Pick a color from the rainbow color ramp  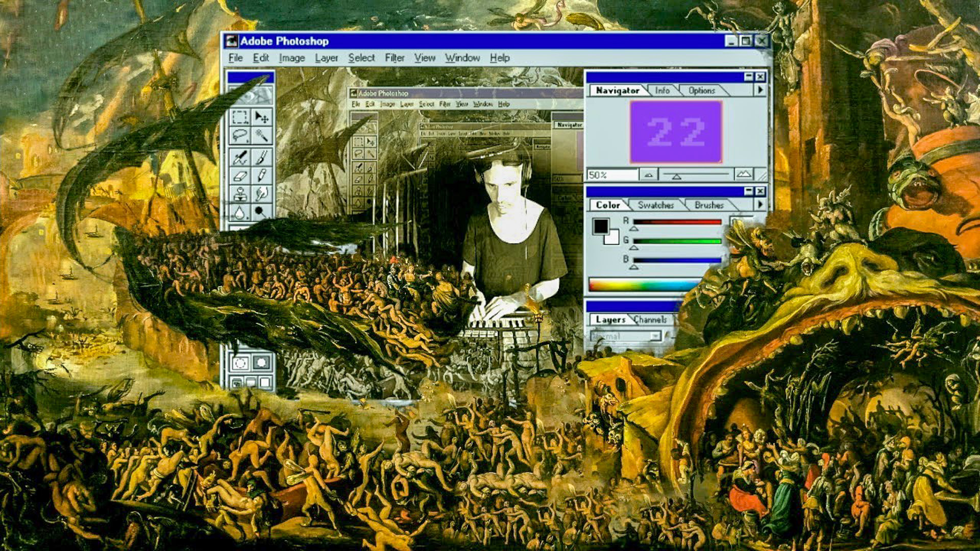[x=644, y=285]
